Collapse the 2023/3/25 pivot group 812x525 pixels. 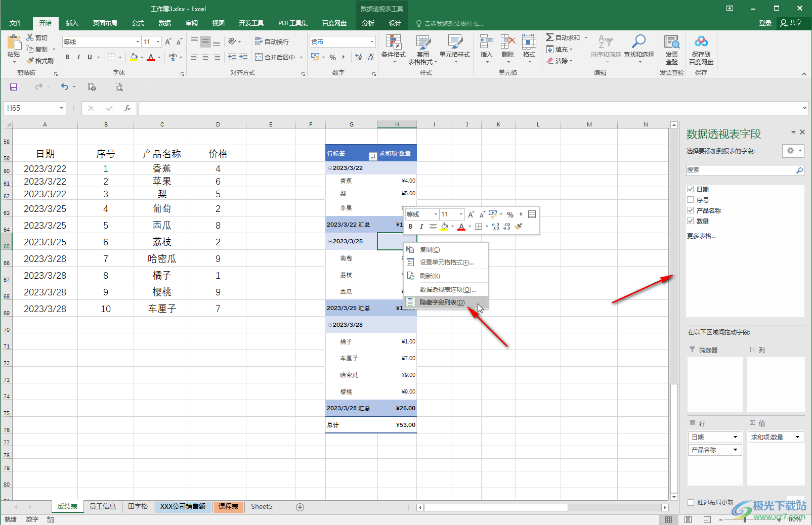330,241
